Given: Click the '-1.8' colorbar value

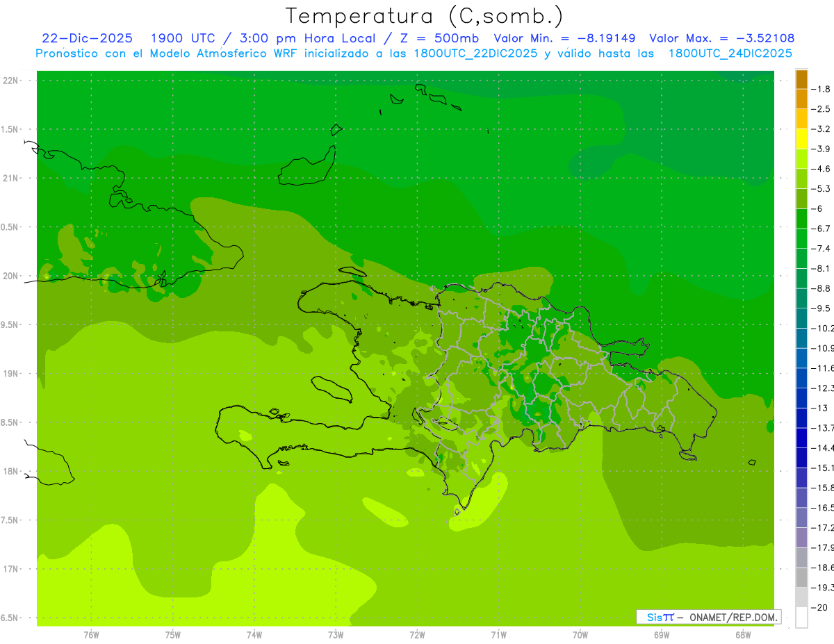Looking at the screenshot, I should [x=821, y=89].
